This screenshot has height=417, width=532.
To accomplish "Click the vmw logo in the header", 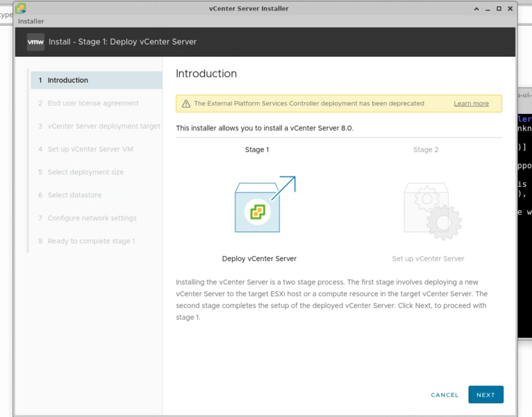I will coord(35,42).
